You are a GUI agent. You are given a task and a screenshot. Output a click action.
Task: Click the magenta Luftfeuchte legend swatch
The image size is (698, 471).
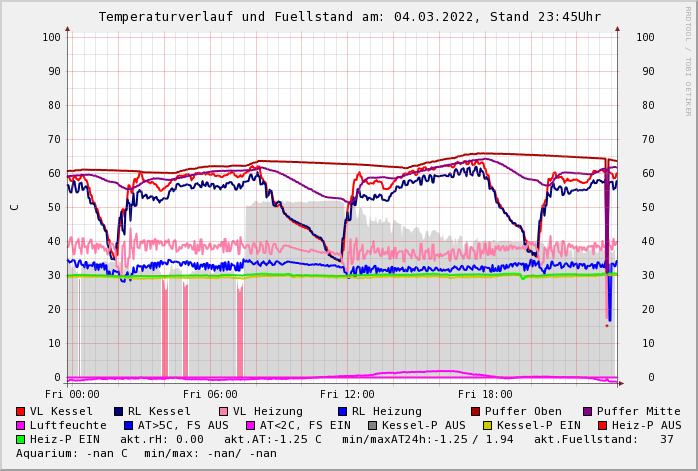click(21, 425)
